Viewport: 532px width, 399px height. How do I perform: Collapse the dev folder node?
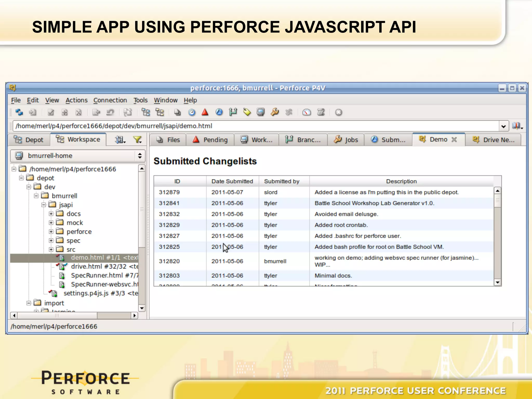29,187
